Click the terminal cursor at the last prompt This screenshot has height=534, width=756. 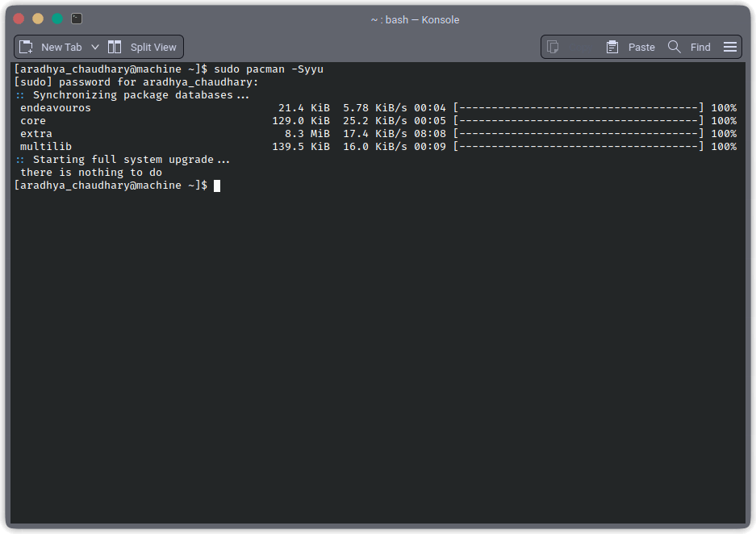click(x=217, y=186)
